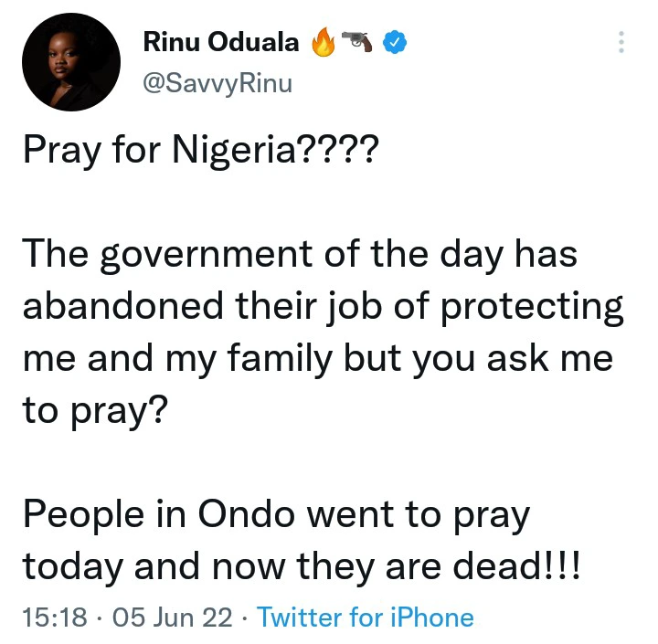Click the pistol emoji beside the name
The width and height of the screenshot is (658, 644).
(357, 41)
